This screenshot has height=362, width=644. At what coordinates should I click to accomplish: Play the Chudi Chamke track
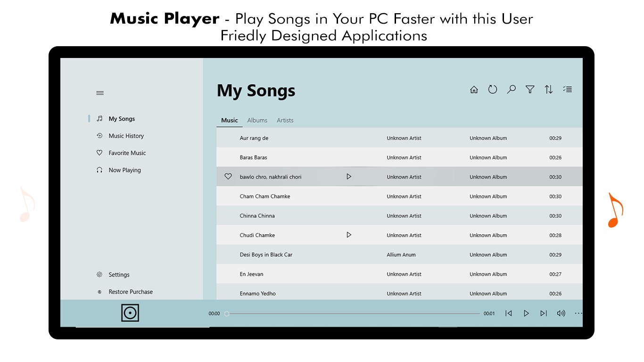coord(349,235)
